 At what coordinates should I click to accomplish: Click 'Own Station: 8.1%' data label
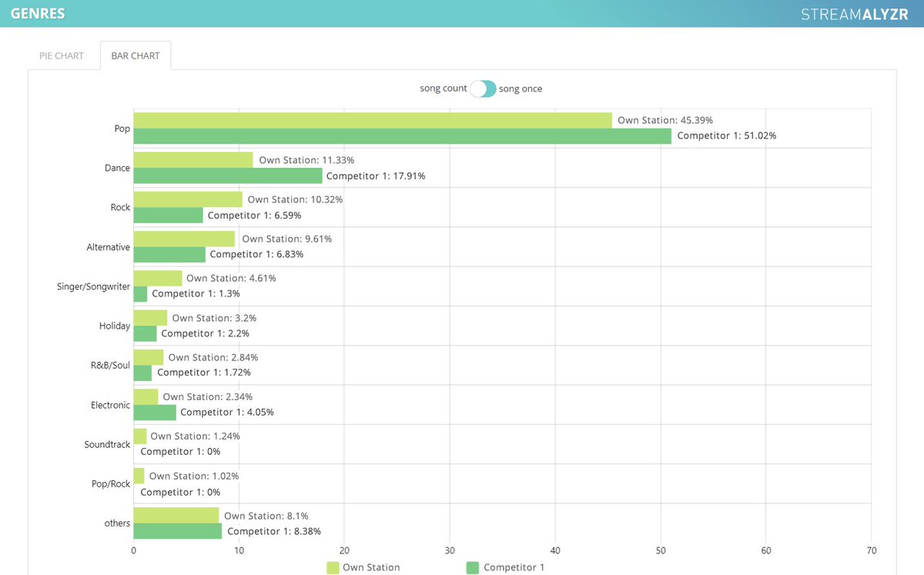coord(266,516)
